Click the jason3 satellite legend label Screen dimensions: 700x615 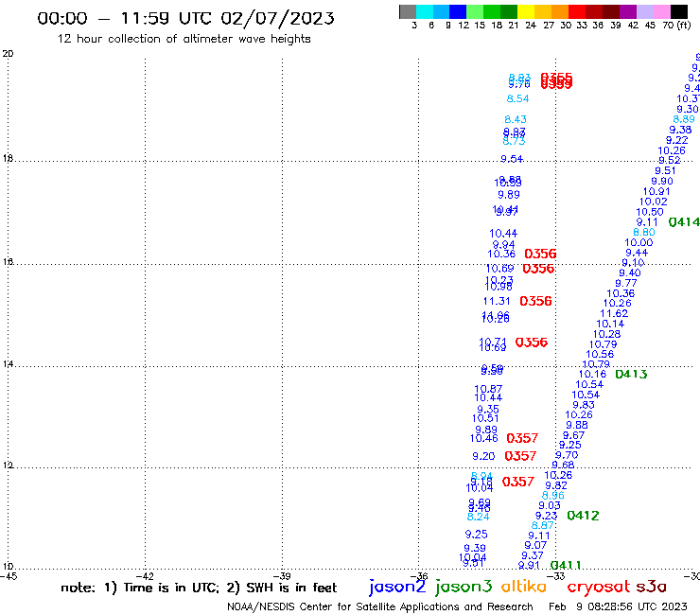tap(464, 588)
